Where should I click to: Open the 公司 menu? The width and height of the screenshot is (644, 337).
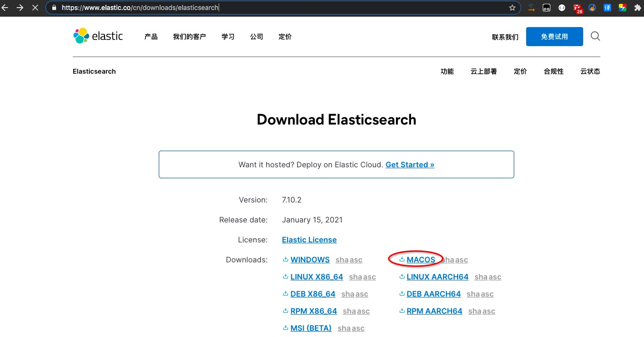[x=257, y=37]
